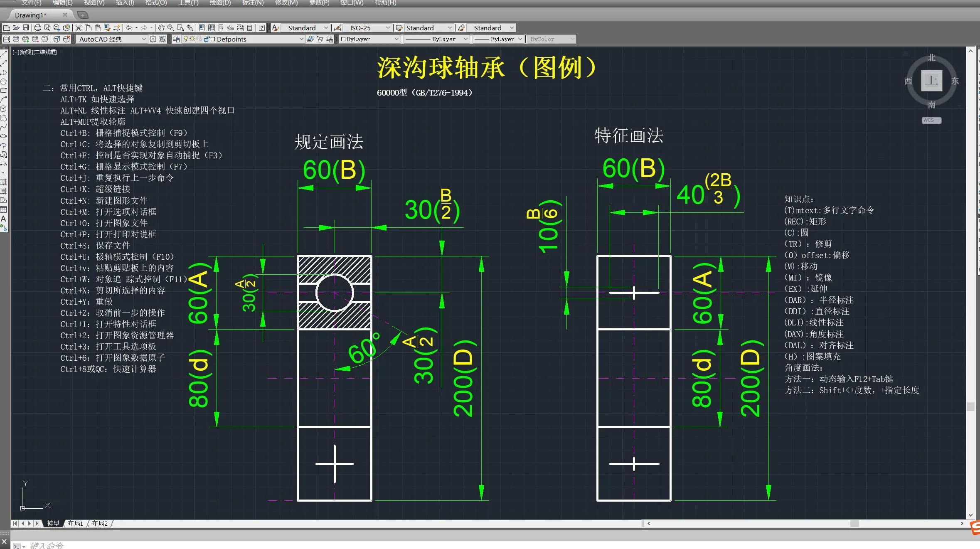This screenshot has height=549, width=980.
Task: Jump to the last layout tab arrow
Action: (x=38, y=523)
